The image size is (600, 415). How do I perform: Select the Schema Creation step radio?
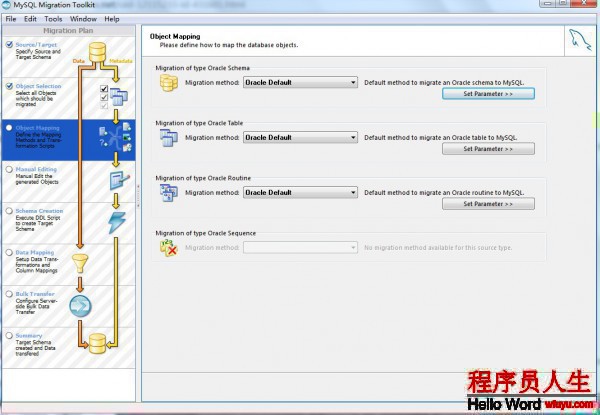(9, 211)
